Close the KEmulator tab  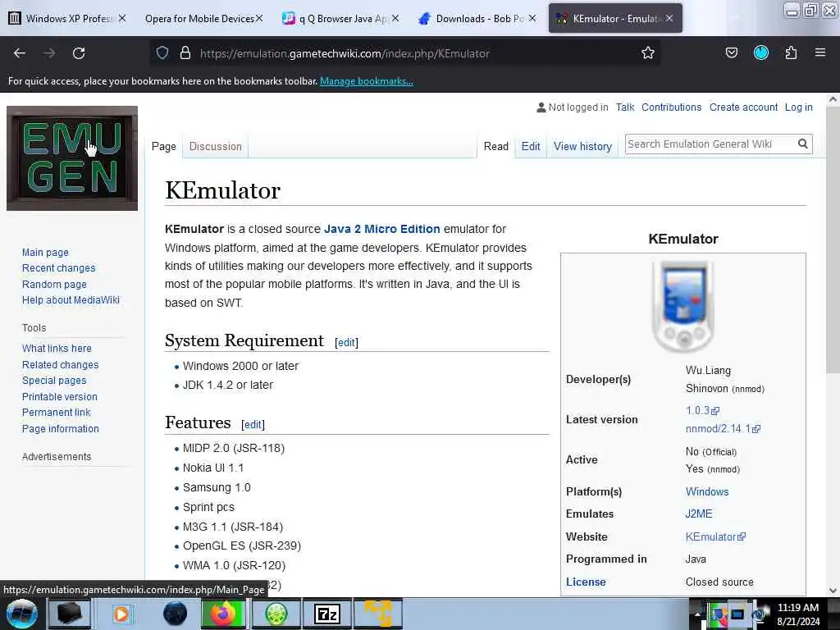click(669, 18)
